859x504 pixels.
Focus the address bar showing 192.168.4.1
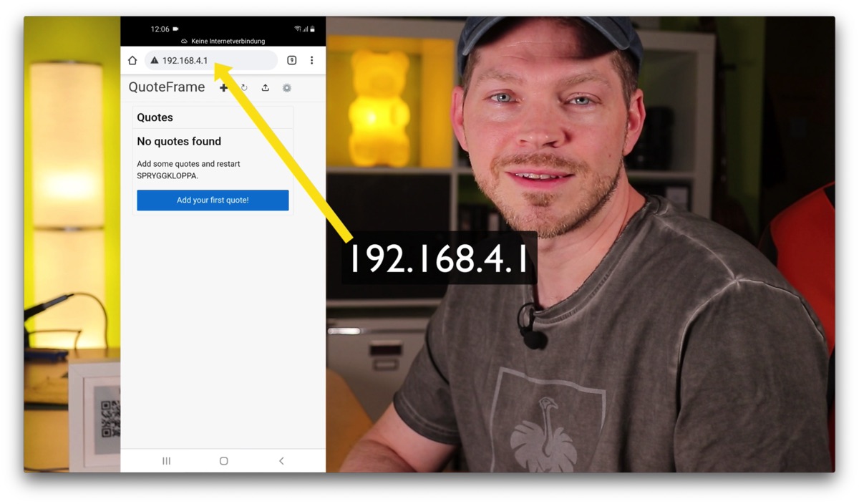(211, 60)
